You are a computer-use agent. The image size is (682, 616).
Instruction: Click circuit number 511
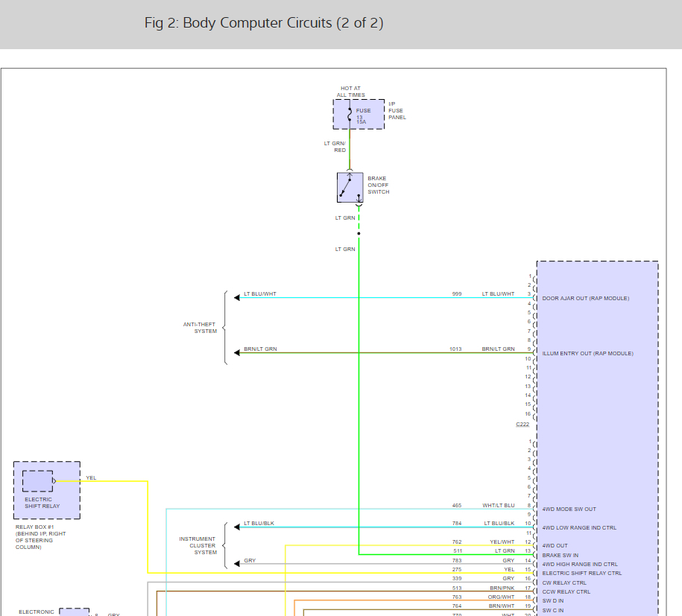click(458, 550)
